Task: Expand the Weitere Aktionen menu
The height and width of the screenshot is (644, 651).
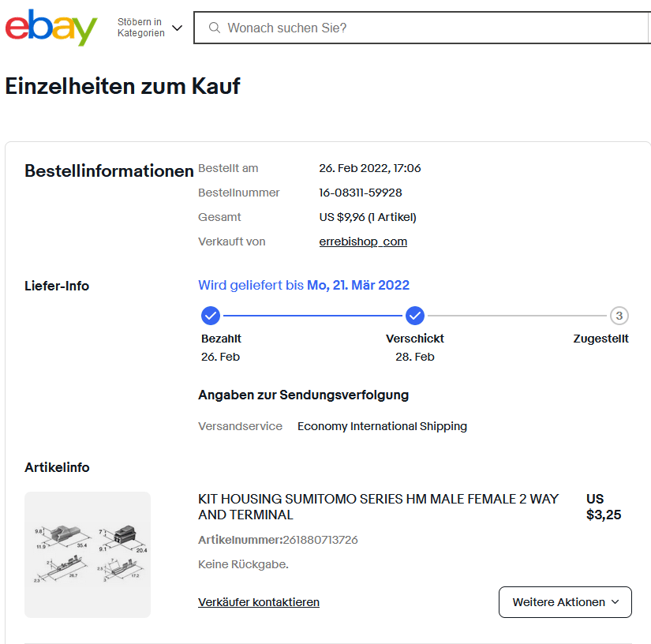Action: [x=565, y=602]
